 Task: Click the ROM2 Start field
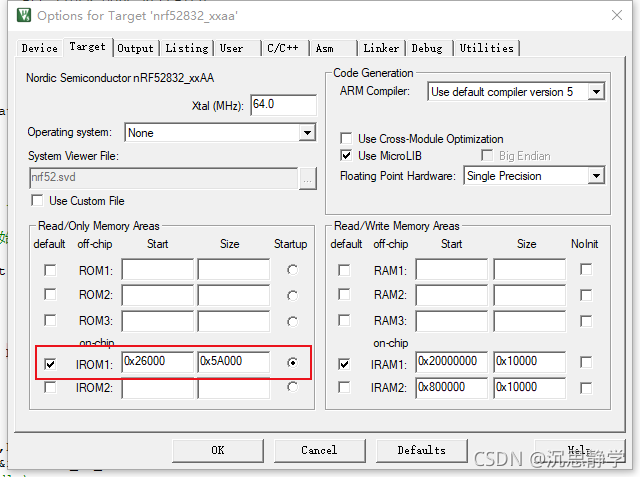pyautogui.click(x=158, y=295)
